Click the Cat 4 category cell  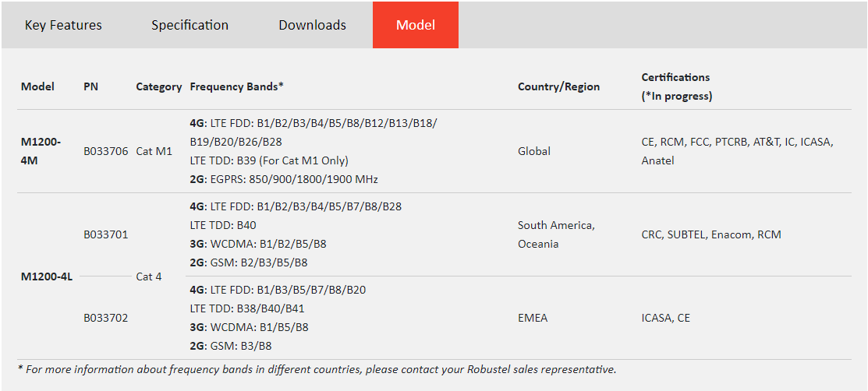149,277
